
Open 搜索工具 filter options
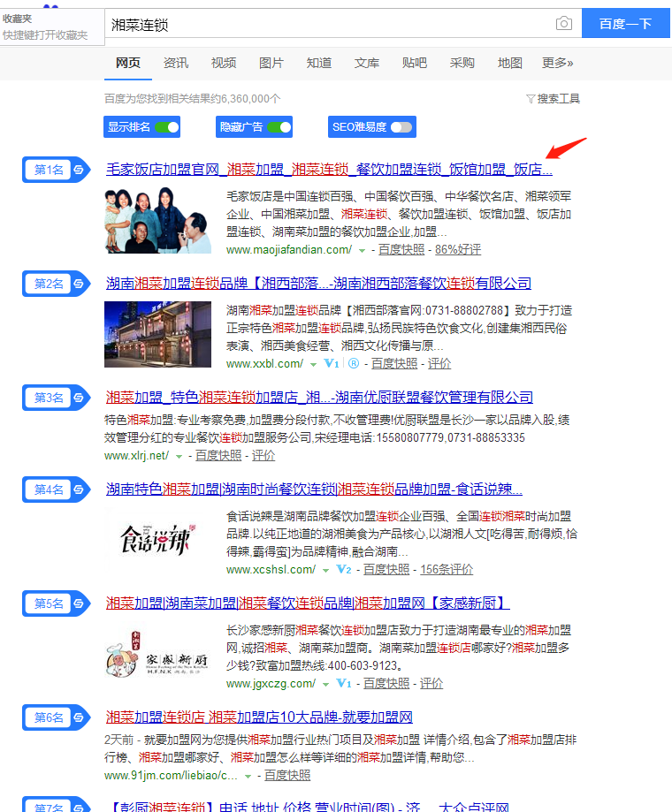coord(553,98)
